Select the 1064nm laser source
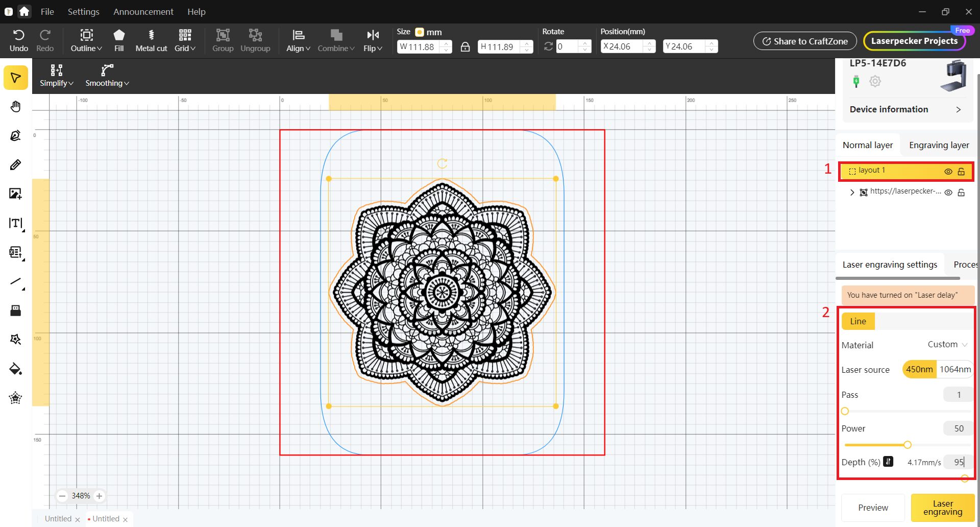The width and height of the screenshot is (980, 527). point(955,369)
